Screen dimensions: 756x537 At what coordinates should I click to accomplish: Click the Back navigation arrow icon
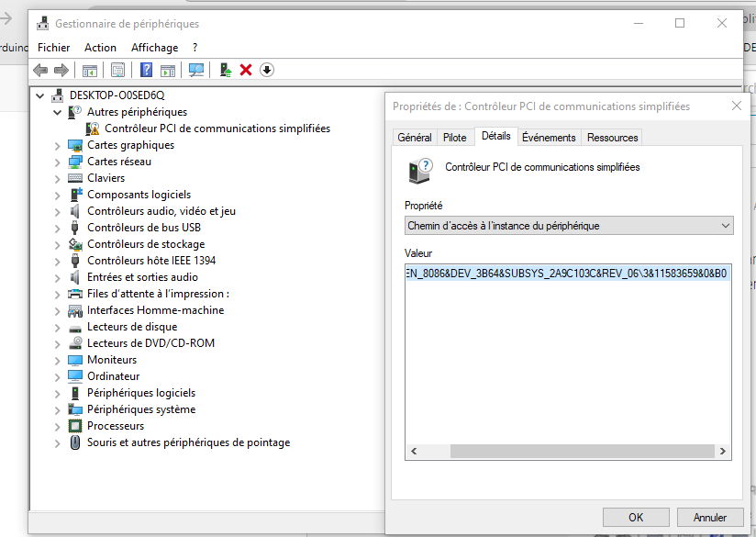click(x=39, y=70)
